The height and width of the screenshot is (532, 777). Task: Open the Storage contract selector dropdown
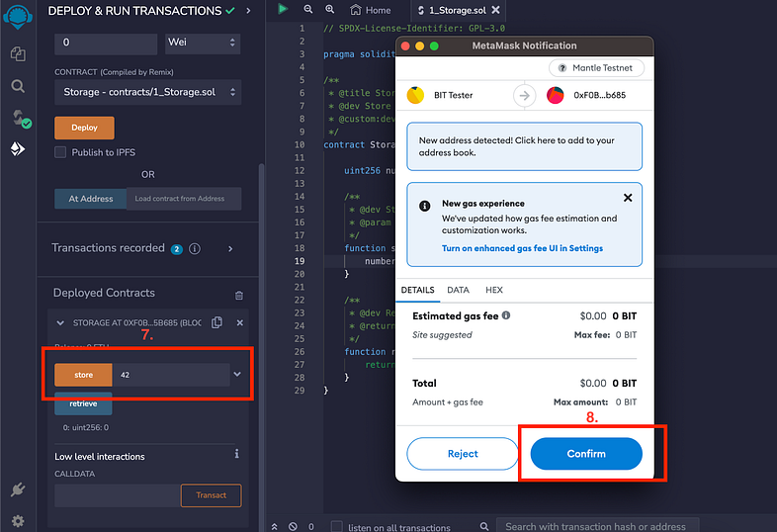pyautogui.click(x=147, y=92)
